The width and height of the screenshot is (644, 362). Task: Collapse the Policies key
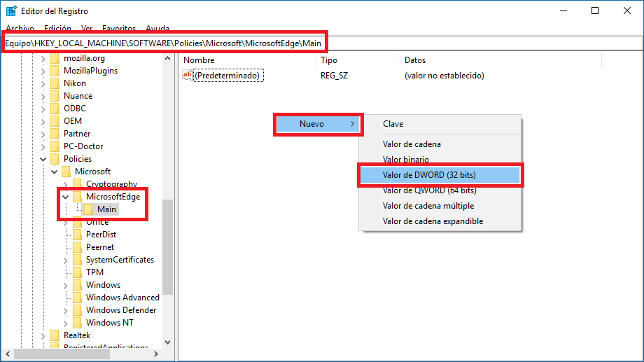coord(43,160)
